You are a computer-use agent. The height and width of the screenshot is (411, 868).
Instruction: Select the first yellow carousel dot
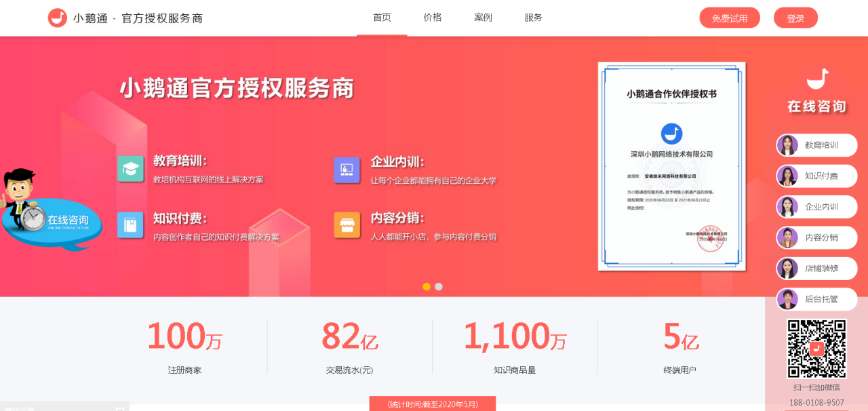point(427,287)
